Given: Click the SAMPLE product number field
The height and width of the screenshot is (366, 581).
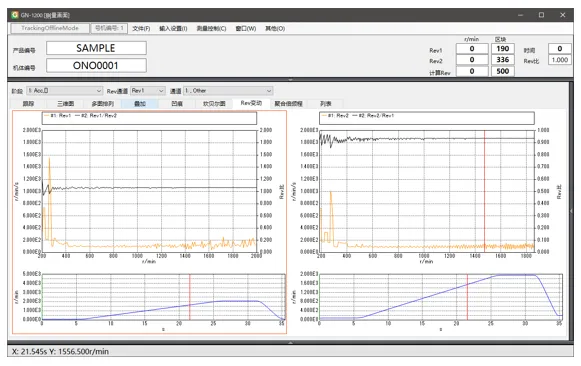Looking at the screenshot, I should click(96, 48).
